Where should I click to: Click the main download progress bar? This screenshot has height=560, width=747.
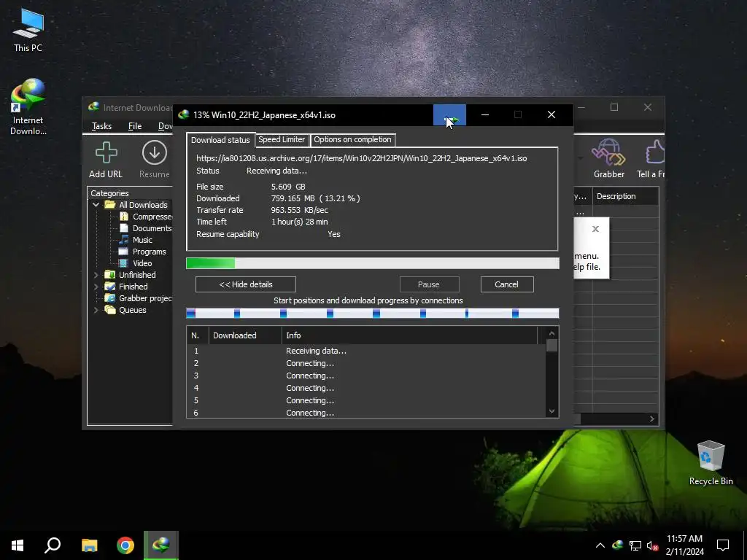(x=373, y=263)
